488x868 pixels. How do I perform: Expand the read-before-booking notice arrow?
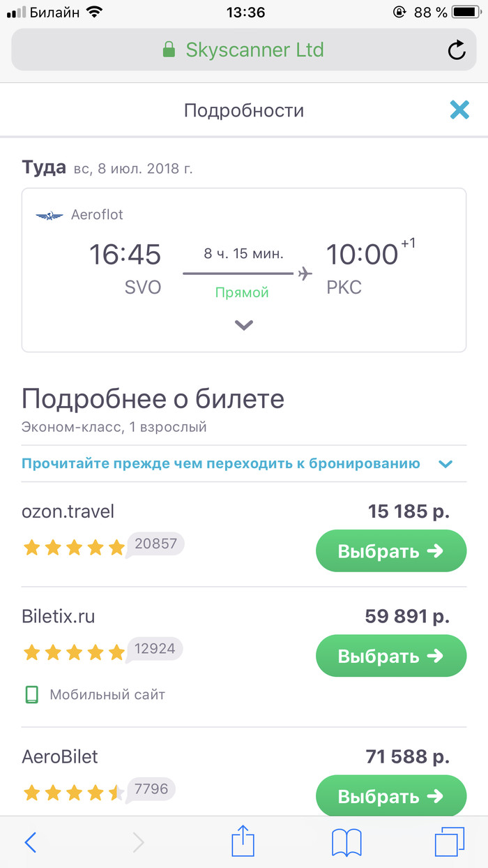445,464
